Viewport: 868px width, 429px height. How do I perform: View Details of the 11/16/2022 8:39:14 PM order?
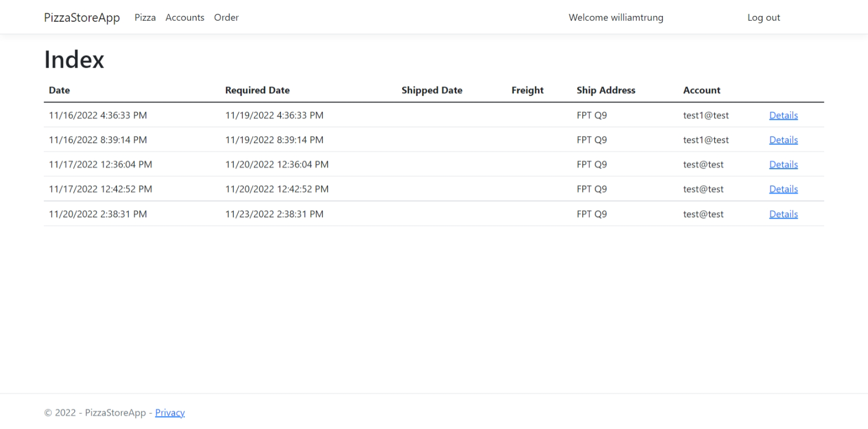pos(783,139)
